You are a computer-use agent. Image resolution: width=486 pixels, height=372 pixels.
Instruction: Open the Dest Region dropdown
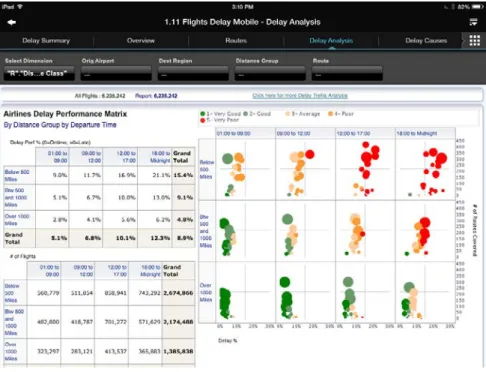(193, 73)
